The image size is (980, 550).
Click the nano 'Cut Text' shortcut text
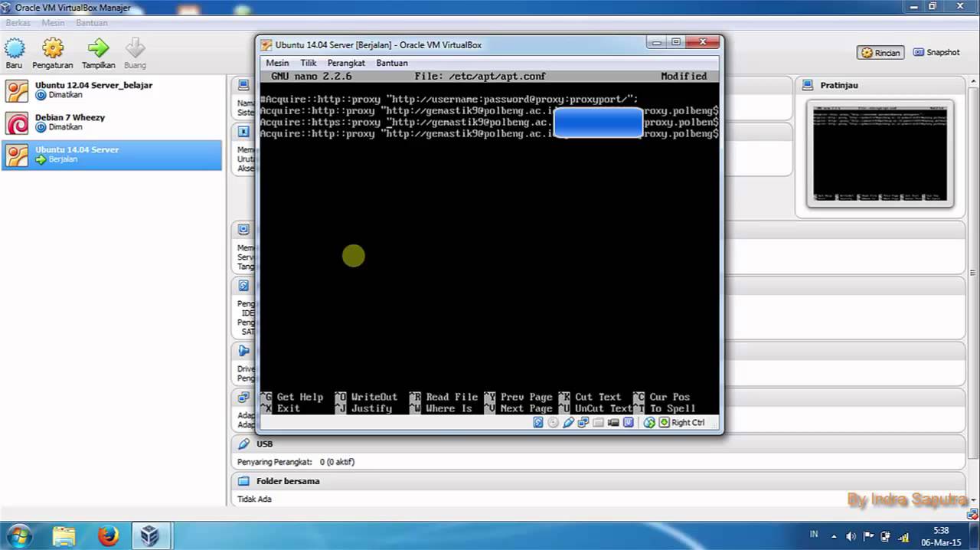(598, 397)
